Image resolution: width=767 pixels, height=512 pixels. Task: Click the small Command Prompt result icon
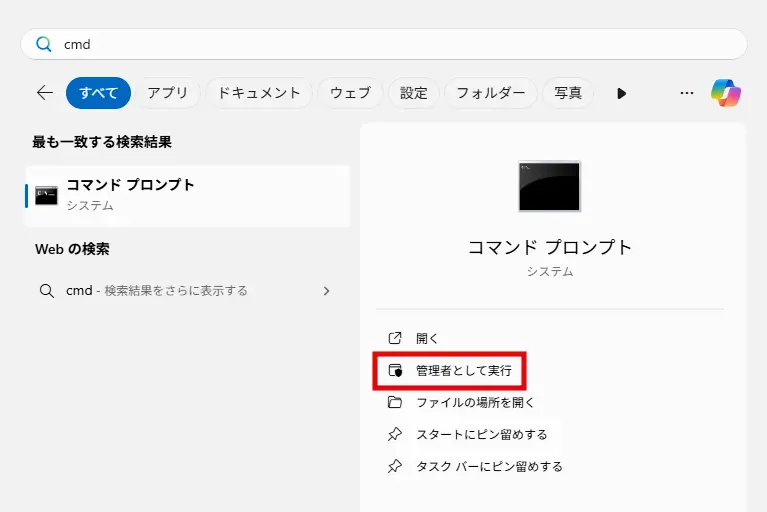[46, 196]
